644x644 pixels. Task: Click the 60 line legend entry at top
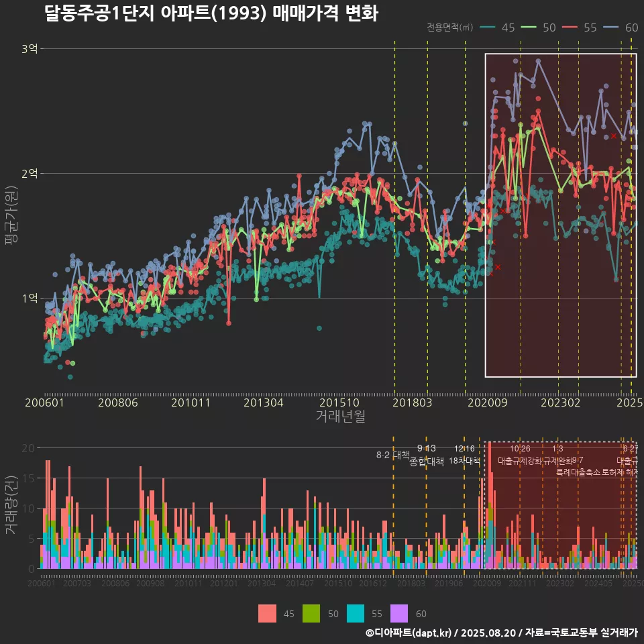(x=621, y=28)
